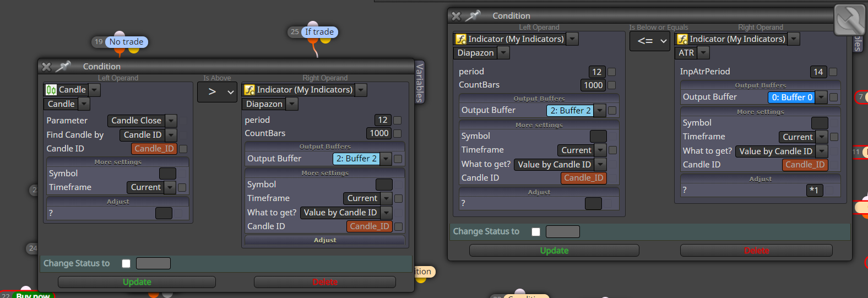Tick Change Status to checkbox in Is Below or Equals panel
Image resolution: width=868 pixels, height=298 pixels.
point(536,232)
